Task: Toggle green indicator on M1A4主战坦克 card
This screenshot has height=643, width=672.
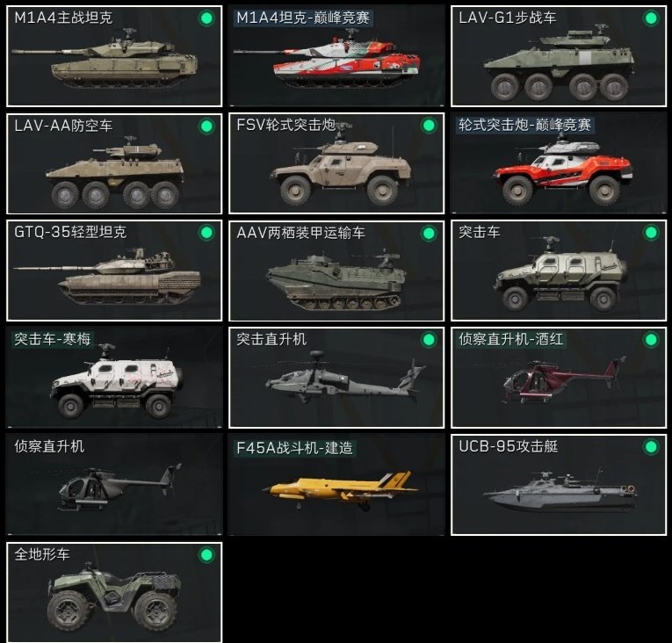Action: click(x=206, y=18)
